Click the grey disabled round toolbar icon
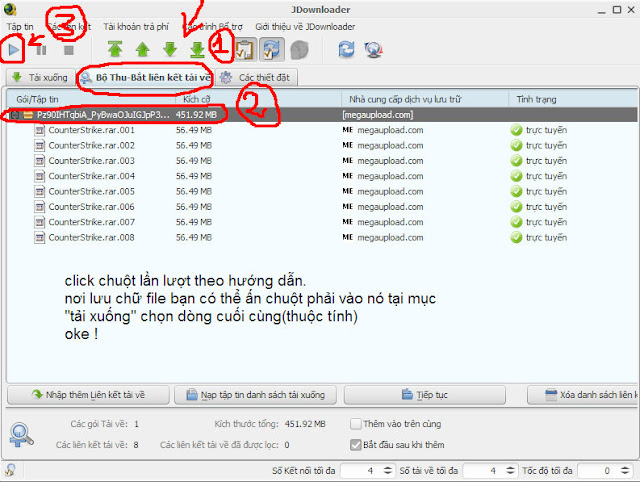640x482 pixels. pos(299,50)
